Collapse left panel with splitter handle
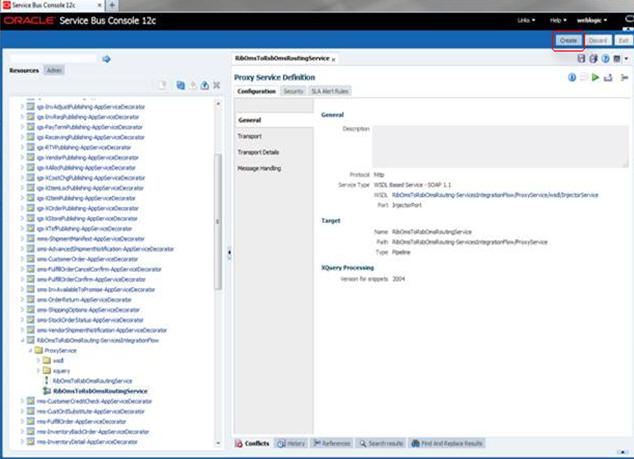The image size is (634, 459). (x=229, y=252)
